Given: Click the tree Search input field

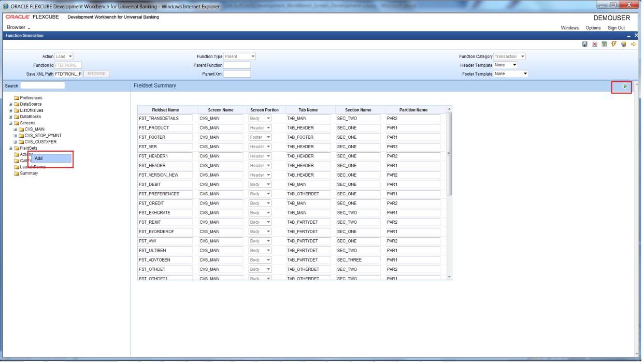Looking at the screenshot, I should point(42,85).
